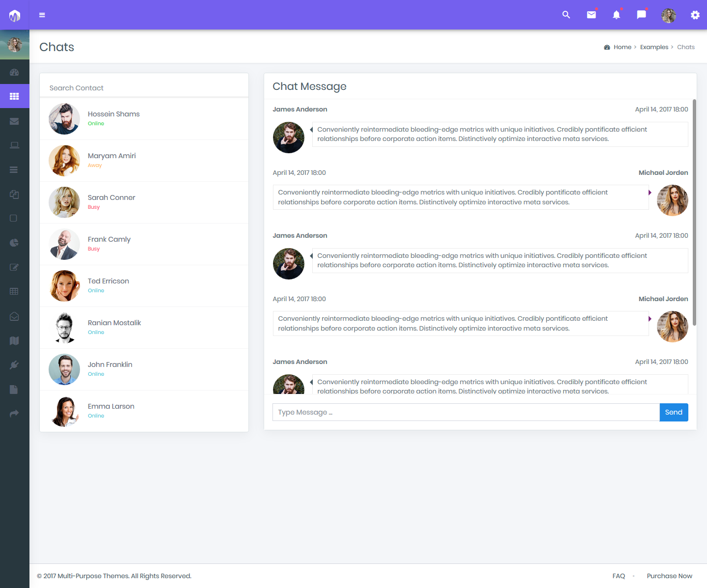Select the forms edit icon in sidebar
Viewport: 707px width, 588px height.
14,267
